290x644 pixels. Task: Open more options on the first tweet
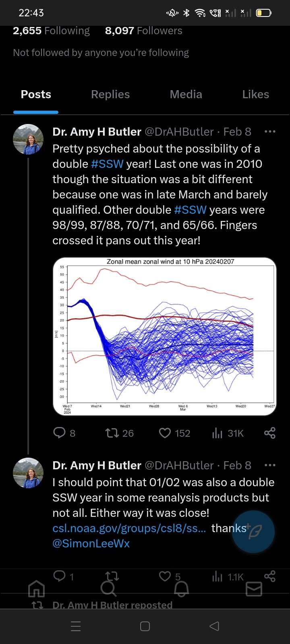coord(270,132)
